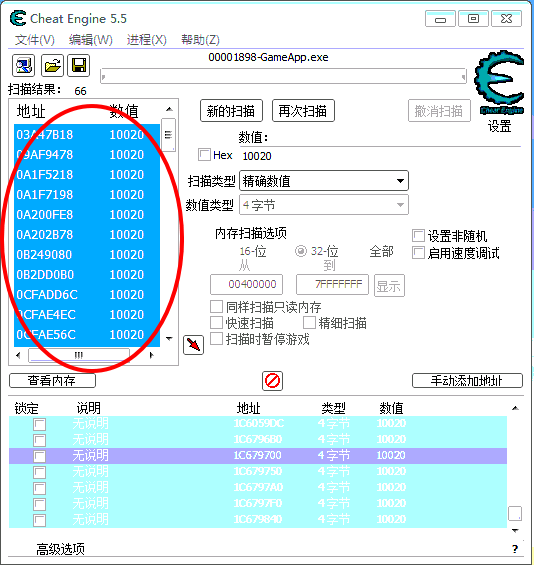Toggle 快速扫描 checkbox
Viewport: 534px width, 565px height.
[216, 322]
